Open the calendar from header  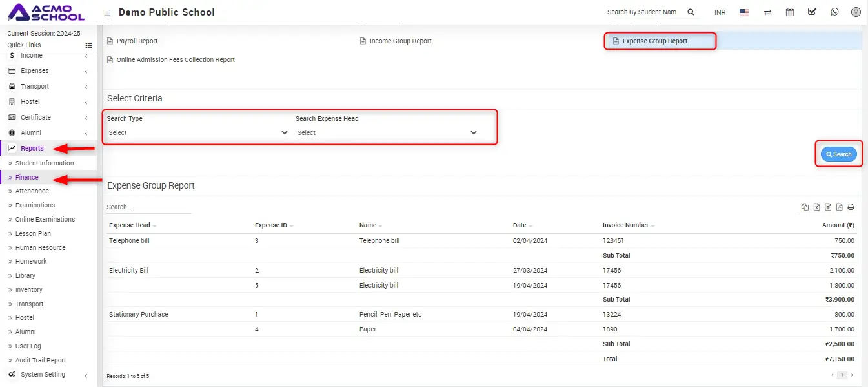790,12
